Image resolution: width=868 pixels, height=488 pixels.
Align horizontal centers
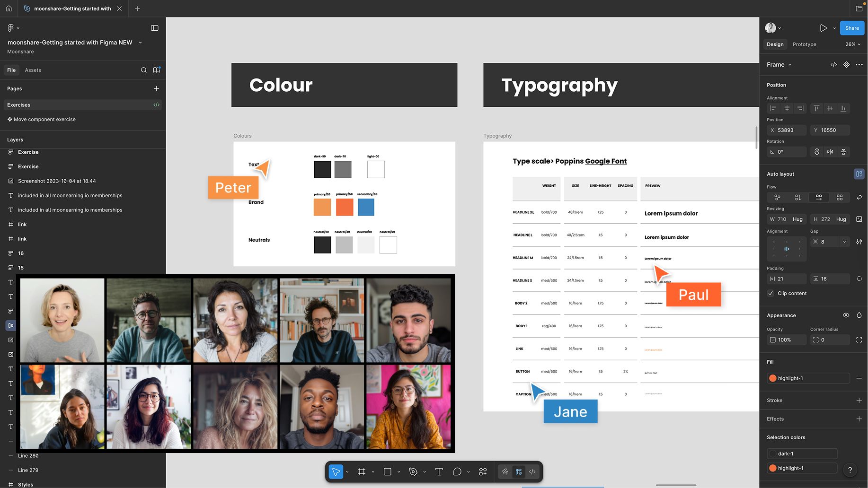coord(787,108)
